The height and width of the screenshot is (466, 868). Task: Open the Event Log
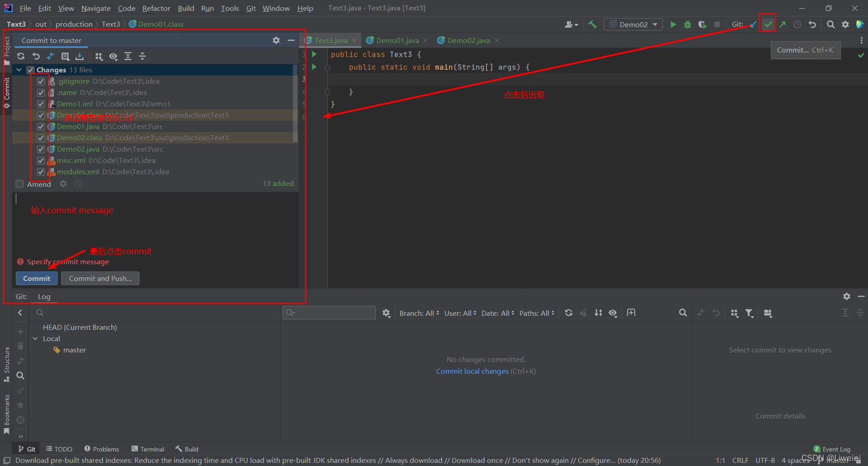(x=832, y=449)
